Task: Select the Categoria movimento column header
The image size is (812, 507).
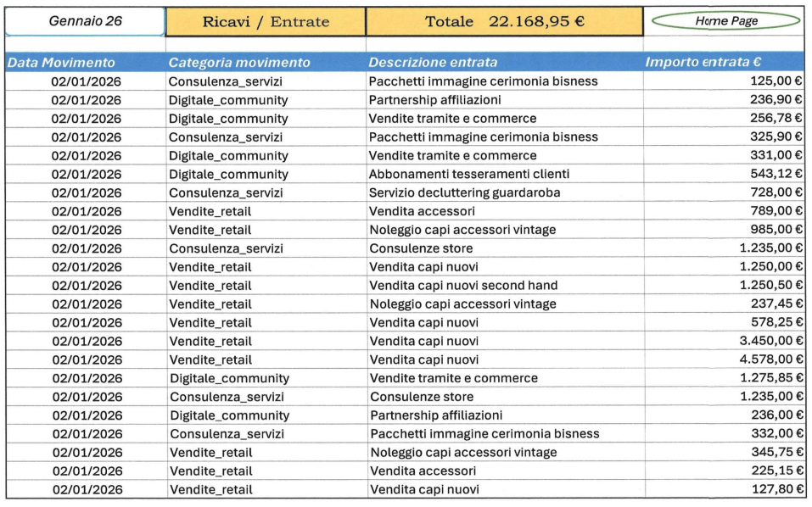Action: (239, 63)
